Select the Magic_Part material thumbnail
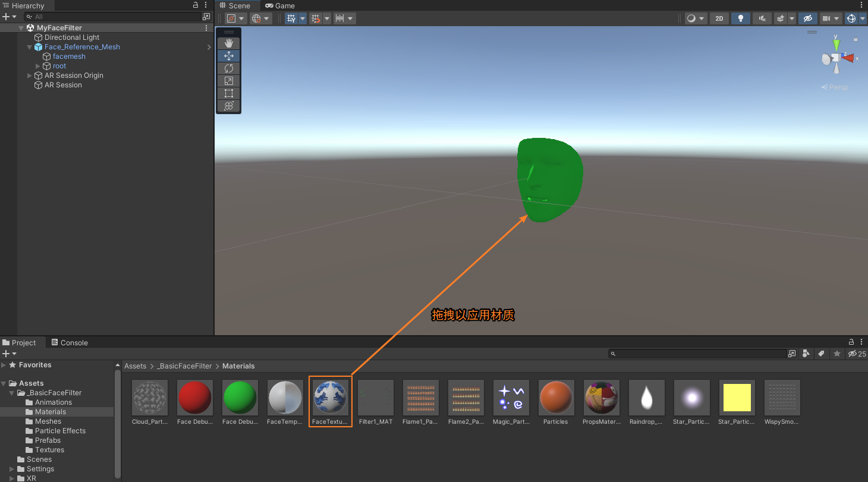 [x=511, y=398]
